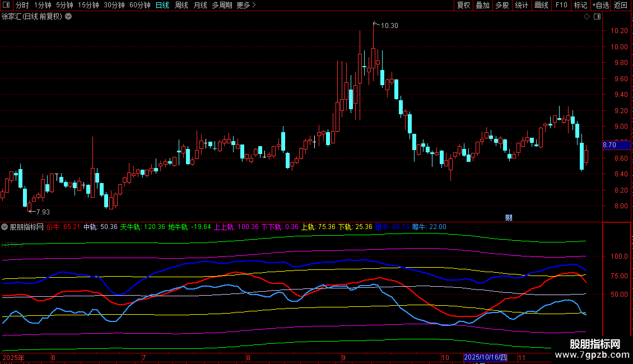Switch to 日线 daily period
This screenshot has width=633, height=364.
[162, 5]
